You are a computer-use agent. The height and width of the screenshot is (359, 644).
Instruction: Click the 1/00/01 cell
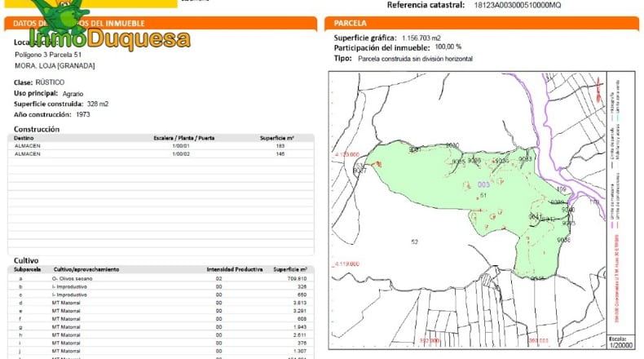pyautogui.click(x=181, y=146)
